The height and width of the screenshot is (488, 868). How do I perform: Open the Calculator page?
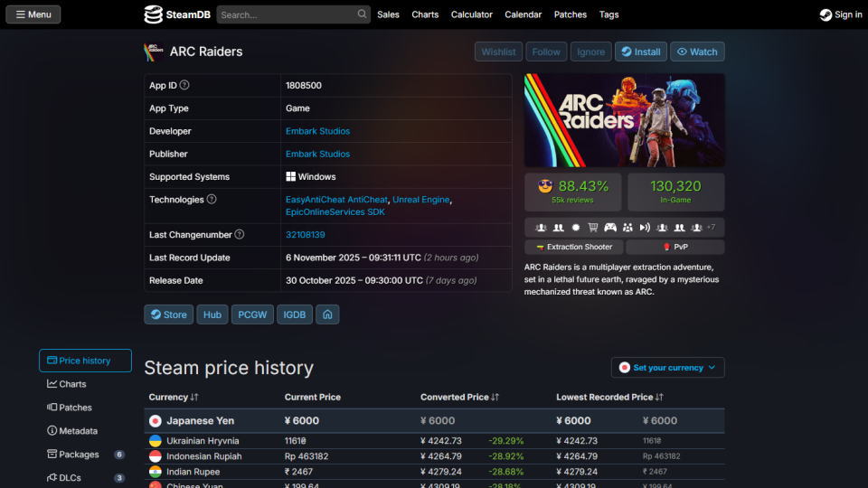[472, 14]
